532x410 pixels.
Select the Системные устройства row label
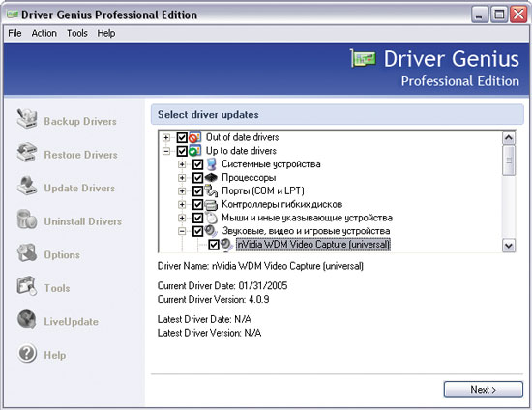271,164
